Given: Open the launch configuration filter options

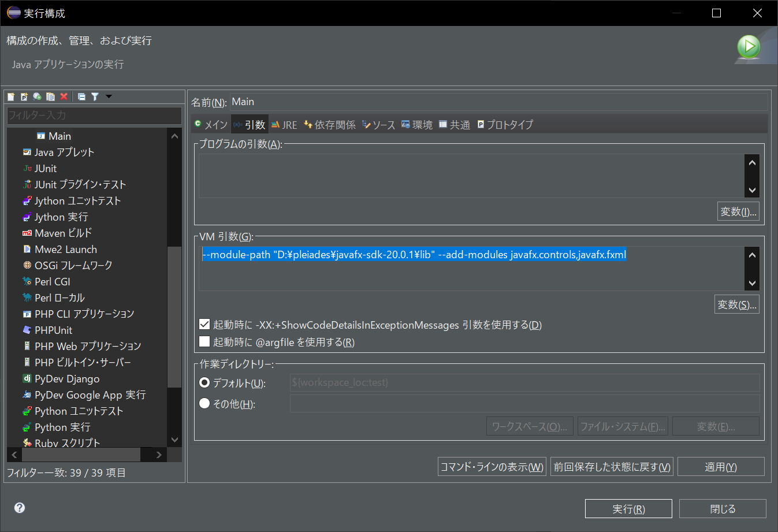Looking at the screenshot, I should (94, 96).
